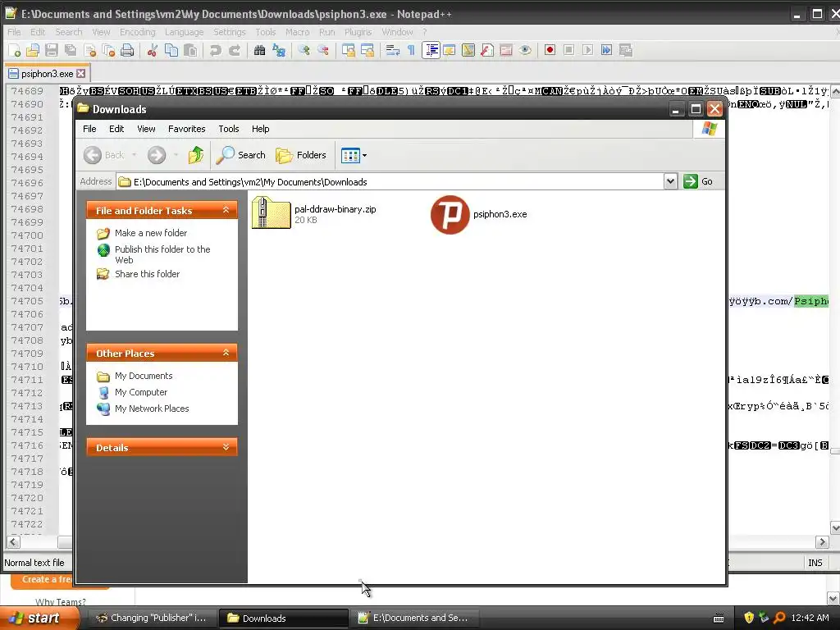
Task: Open My Network Places link
Action: click(x=152, y=409)
